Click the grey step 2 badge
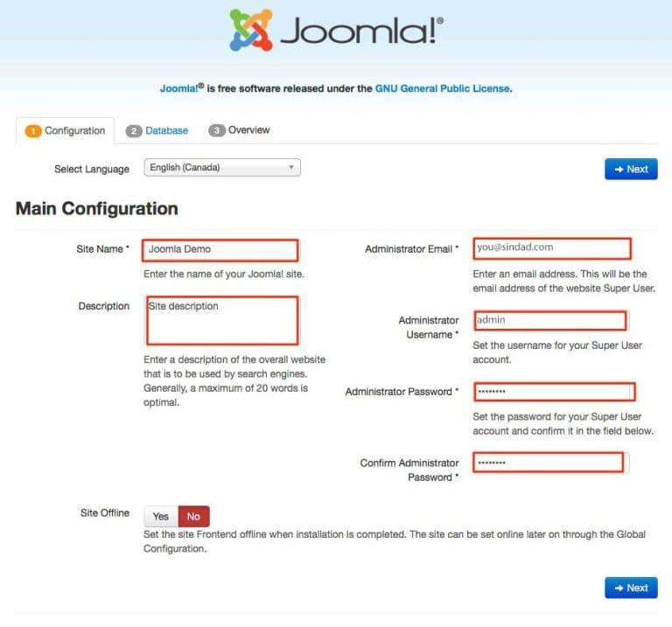Image resolution: width=672 pixels, height=627 pixels. coord(134,131)
